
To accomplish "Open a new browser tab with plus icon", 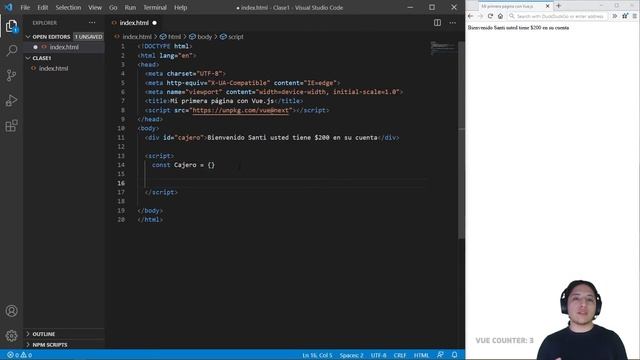I will (x=559, y=6).
